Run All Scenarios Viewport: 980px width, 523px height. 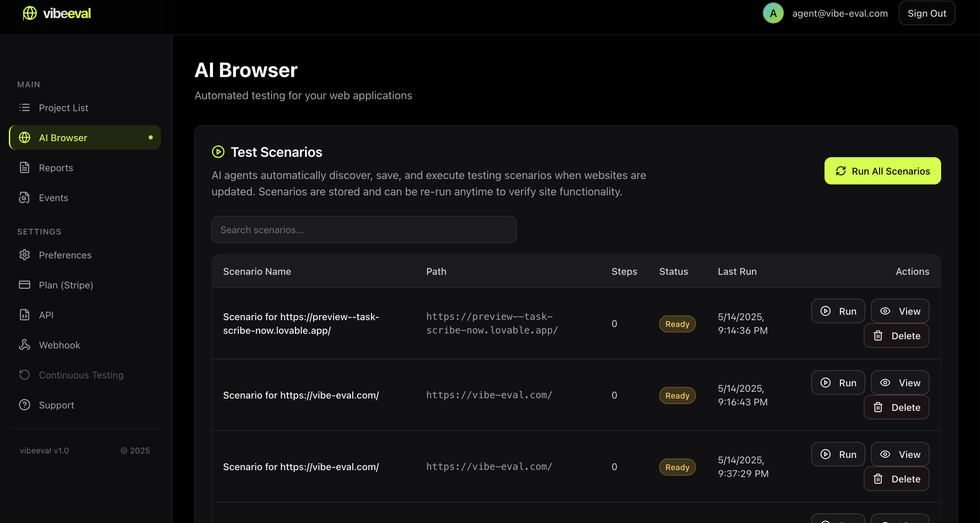[x=882, y=171]
